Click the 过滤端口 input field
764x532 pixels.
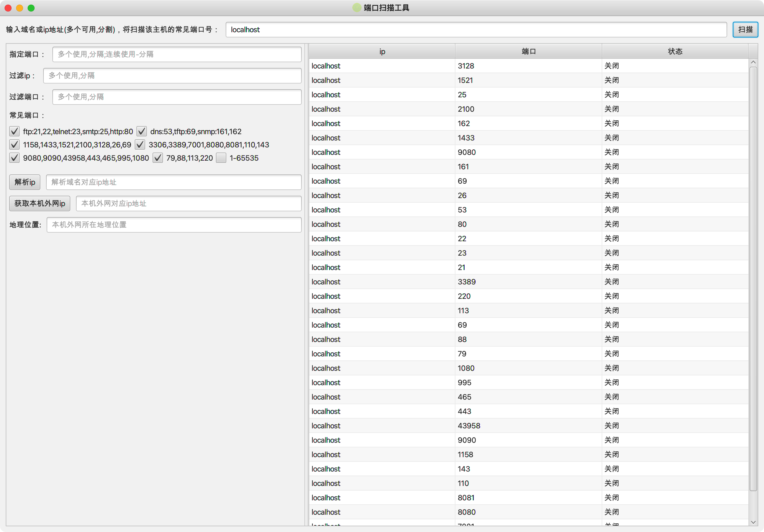point(177,97)
